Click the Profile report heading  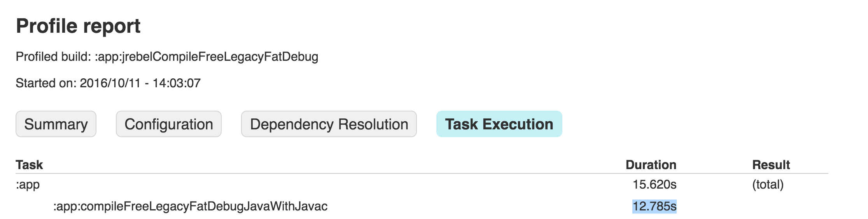[78, 26]
